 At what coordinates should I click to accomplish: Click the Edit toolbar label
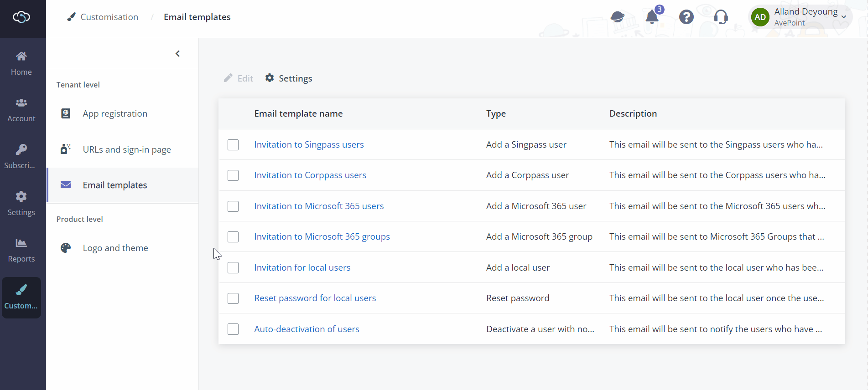point(245,78)
